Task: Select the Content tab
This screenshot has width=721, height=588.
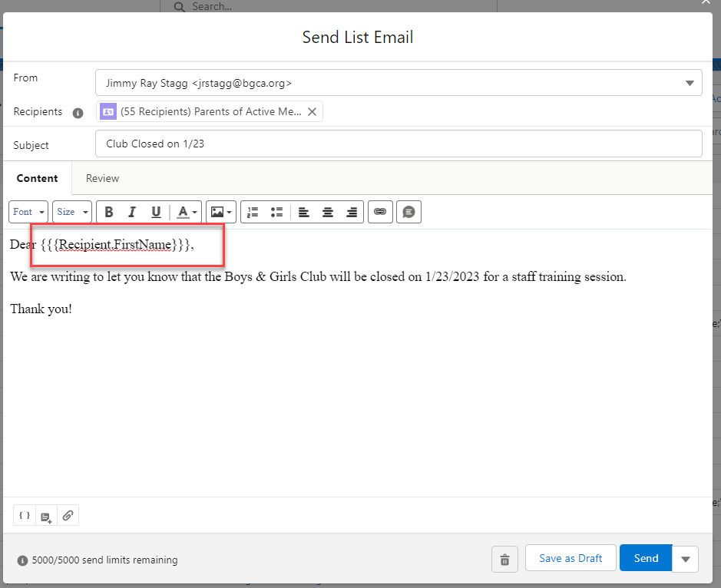Action: (36, 178)
